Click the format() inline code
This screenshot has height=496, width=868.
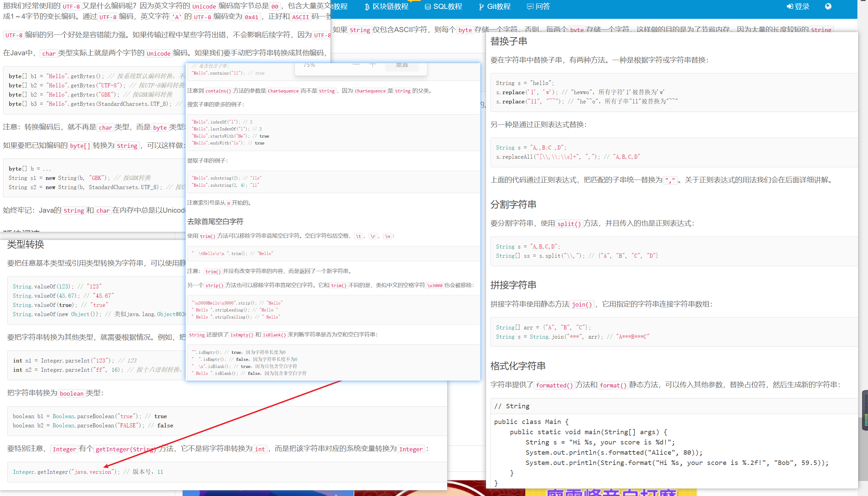[x=613, y=385]
